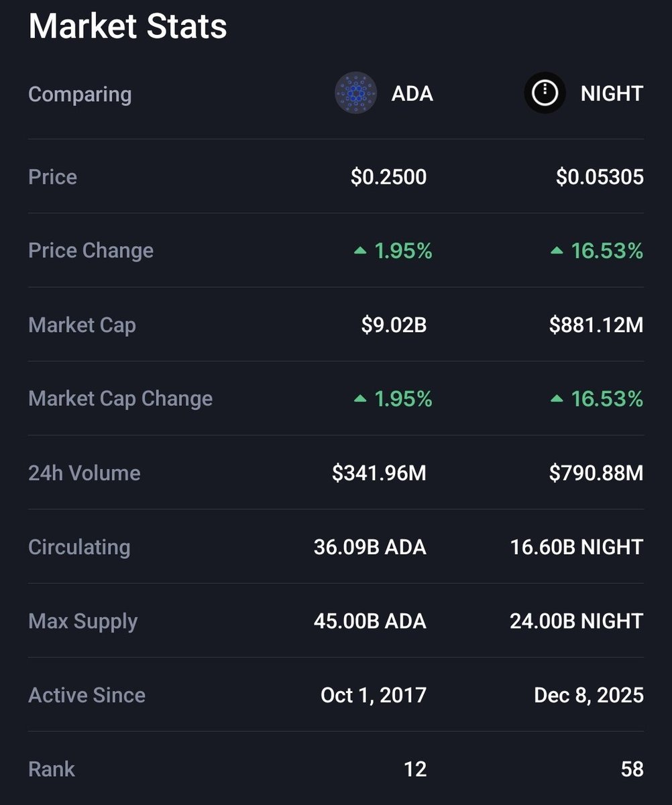
Task: Click ADA market cap $9.02B
Action: click(x=394, y=325)
